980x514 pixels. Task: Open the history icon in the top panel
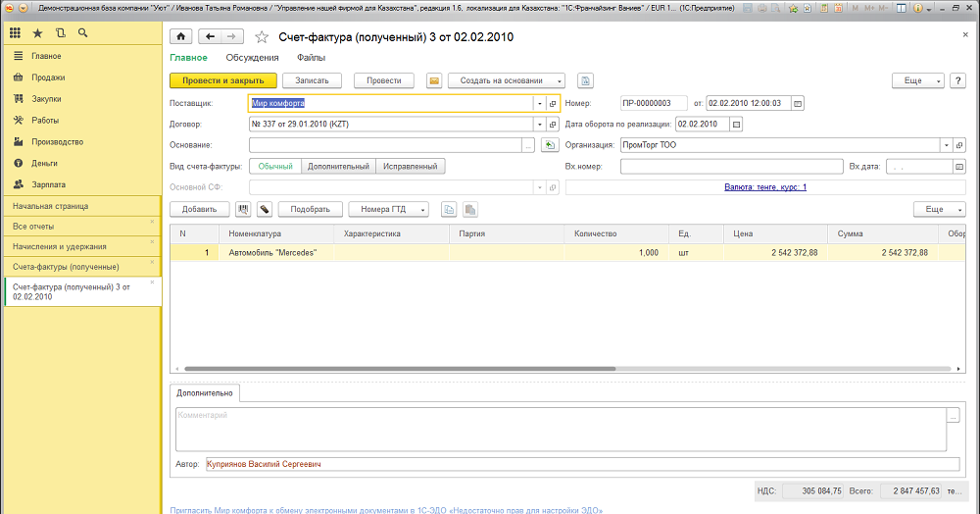coord(60,33)
